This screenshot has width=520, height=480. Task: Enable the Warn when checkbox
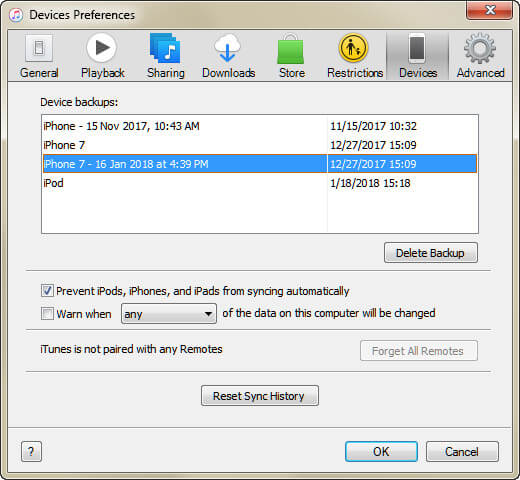tap(47, 313)
